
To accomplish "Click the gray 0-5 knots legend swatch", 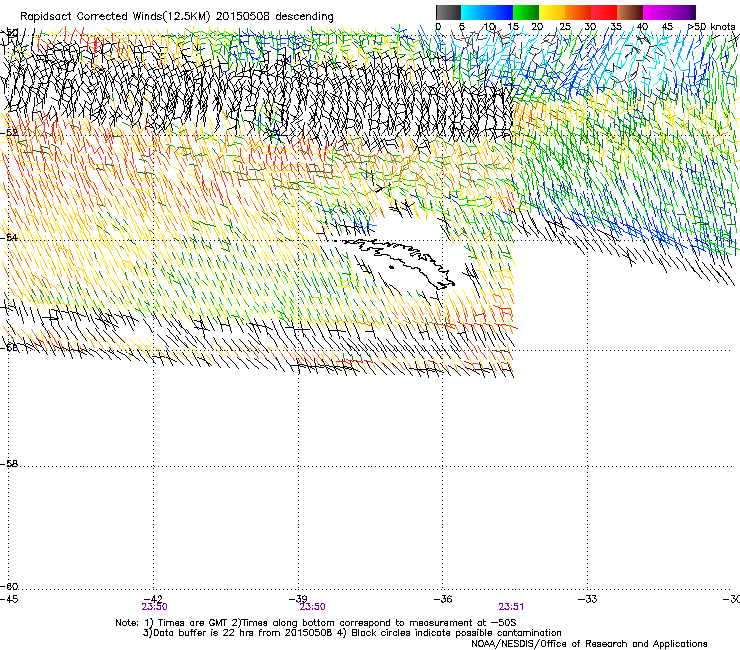I will coord(448,12).
